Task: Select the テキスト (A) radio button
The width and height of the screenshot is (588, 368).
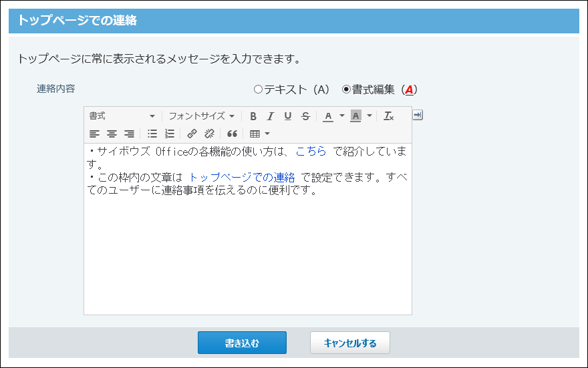Action: [258, 89]
